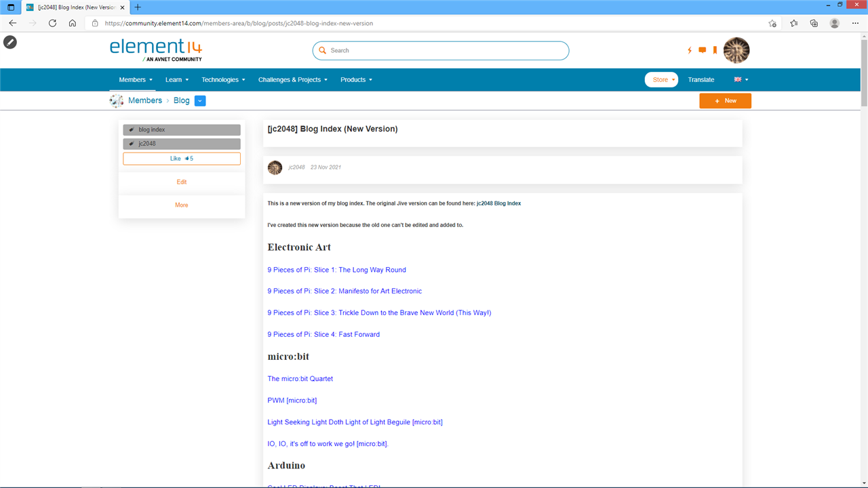Expand the Members menu
This screenshot has height=488, width=868.
[136, 80]
